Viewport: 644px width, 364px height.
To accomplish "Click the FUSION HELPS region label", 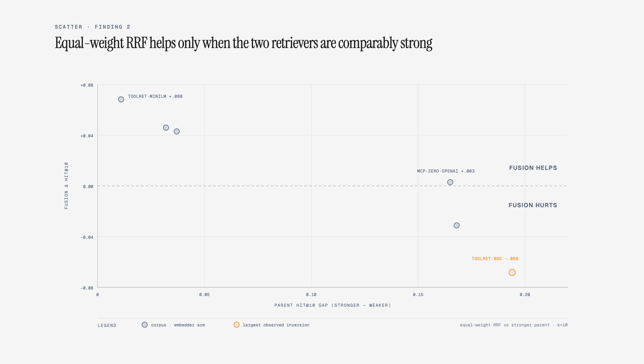I will 533,168.
